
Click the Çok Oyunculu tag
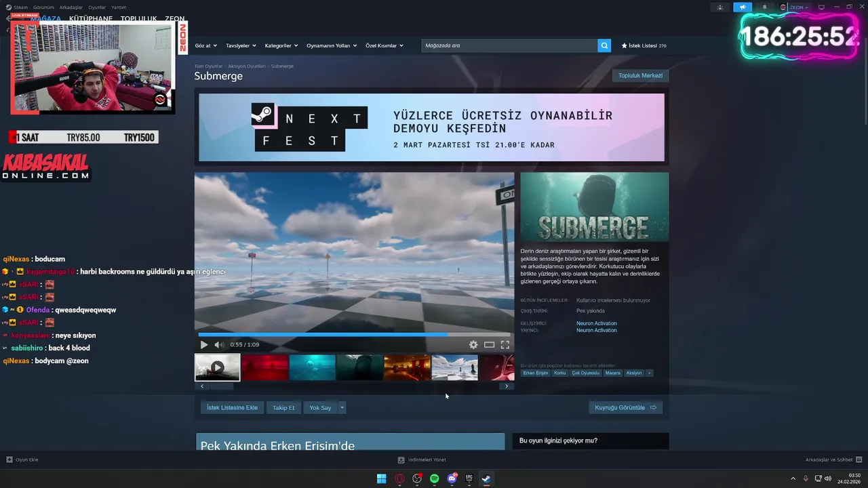point(585,373)
